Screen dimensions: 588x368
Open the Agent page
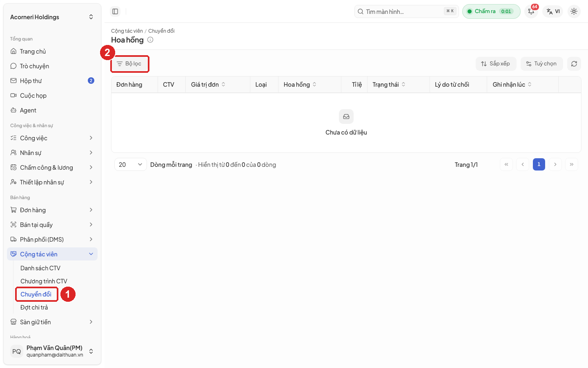[x=52, y=110]
